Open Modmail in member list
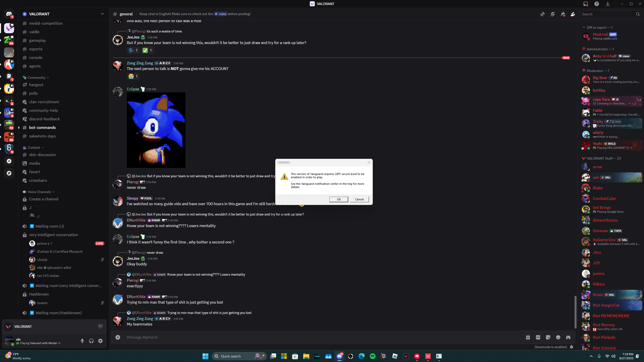This screenshot has height=362, width=644. pos(612,36)
